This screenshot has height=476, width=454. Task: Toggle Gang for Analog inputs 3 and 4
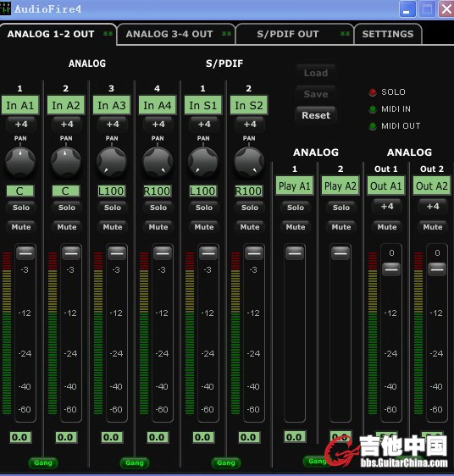point(135,463)
